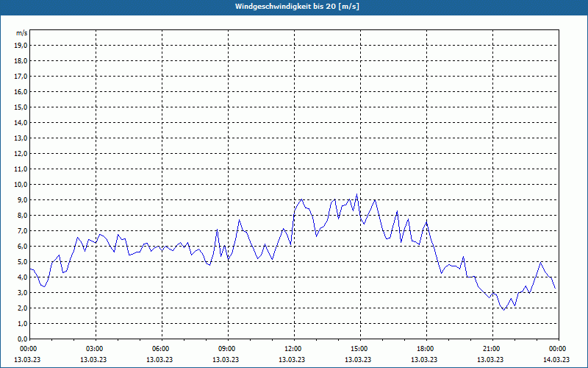
Task: Click the wind speed peak near 15:00
Action: coord(356,194)
